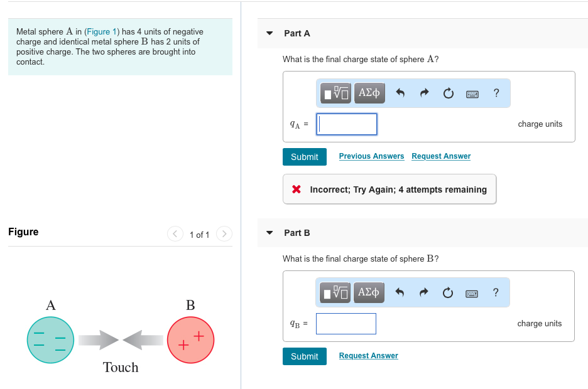Click the qB answer input field
This screenshot has height=389, width=588.
pyautogui.click(x=346, y=324)
